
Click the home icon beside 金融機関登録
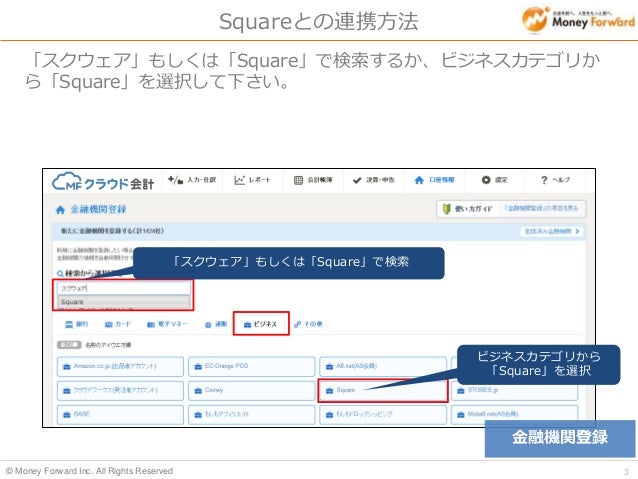[60, 210]
